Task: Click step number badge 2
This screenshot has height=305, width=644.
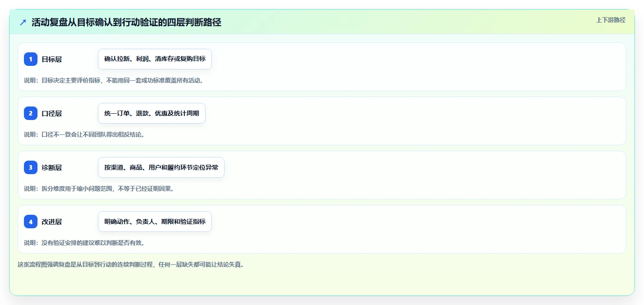Action: click(31, 113)
